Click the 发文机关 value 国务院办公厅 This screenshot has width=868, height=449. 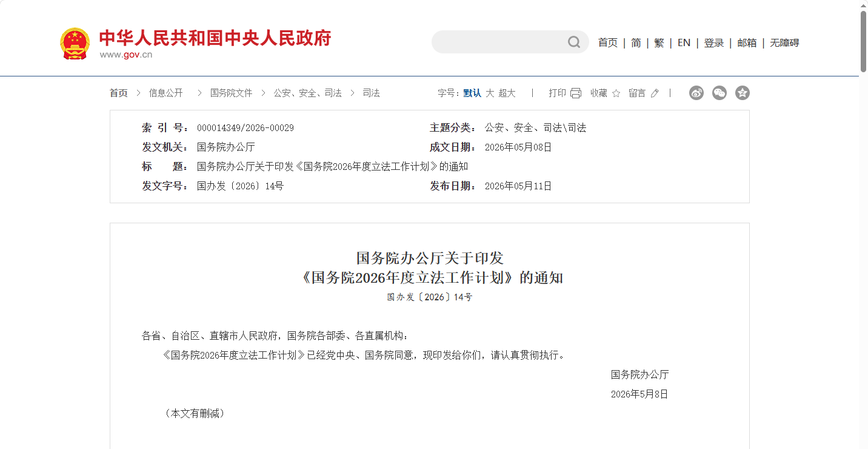pyautogui.click(x=226, y=147)
